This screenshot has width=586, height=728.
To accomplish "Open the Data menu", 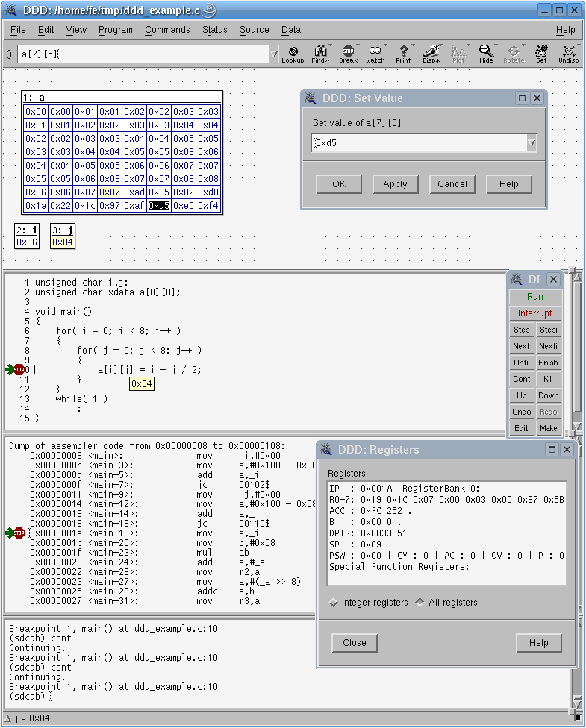I will tap(291, 30).
